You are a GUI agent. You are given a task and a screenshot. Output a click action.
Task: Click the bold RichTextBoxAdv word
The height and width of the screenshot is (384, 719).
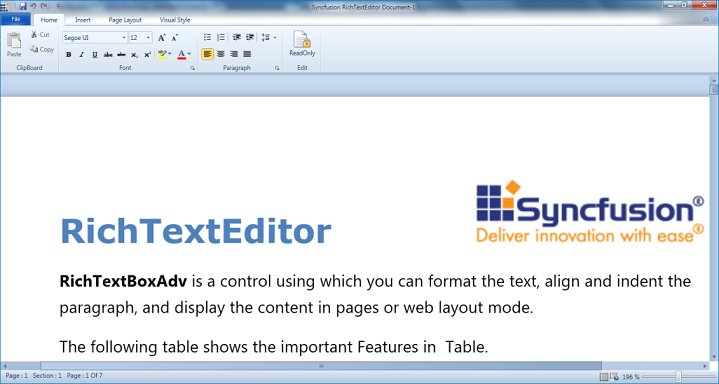click(x=123, y=281)
